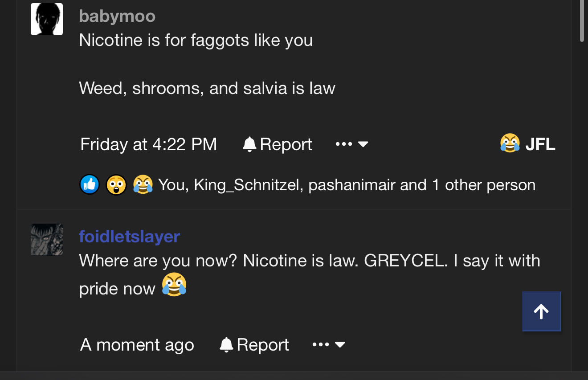
Task: Click the blue thumbs-up reaction icon
Action: [x=90, y=184]
